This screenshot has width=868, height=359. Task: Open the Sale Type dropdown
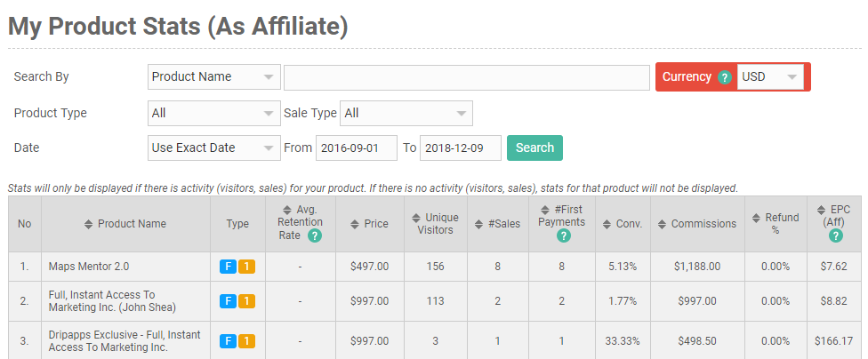406,114
